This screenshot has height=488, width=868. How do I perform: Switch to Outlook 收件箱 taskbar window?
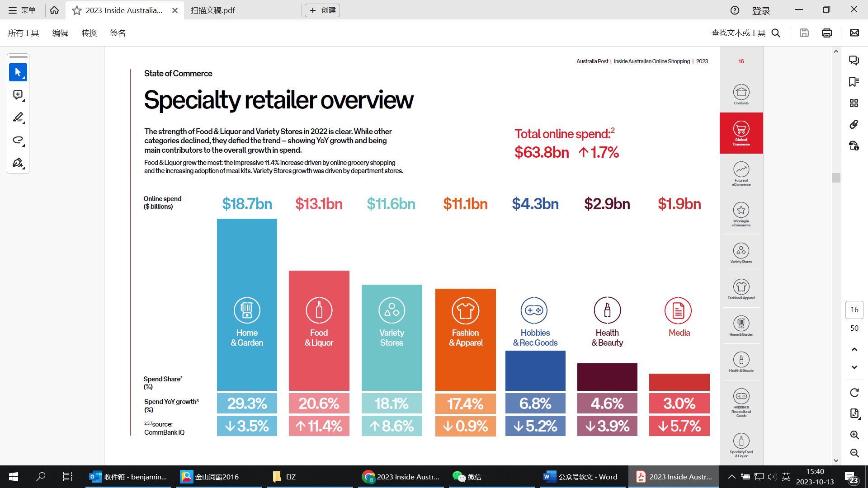128,477
